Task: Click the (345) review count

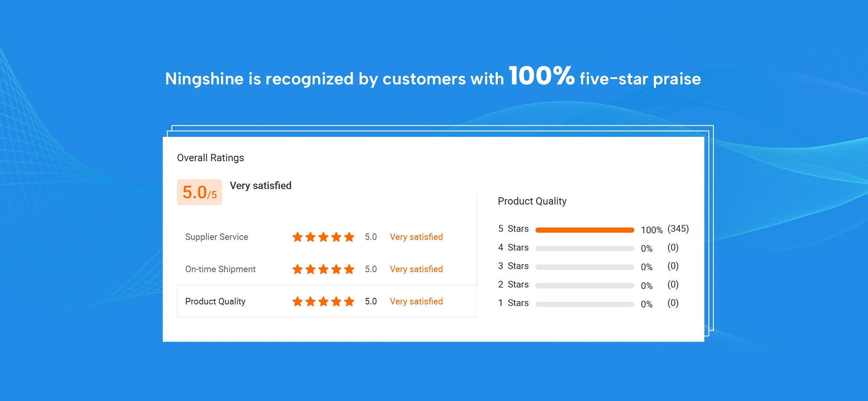Action: 678,229
